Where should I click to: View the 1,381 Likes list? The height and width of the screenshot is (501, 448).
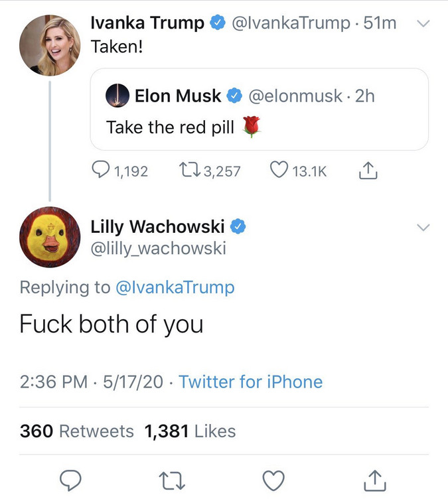[190, 431]
